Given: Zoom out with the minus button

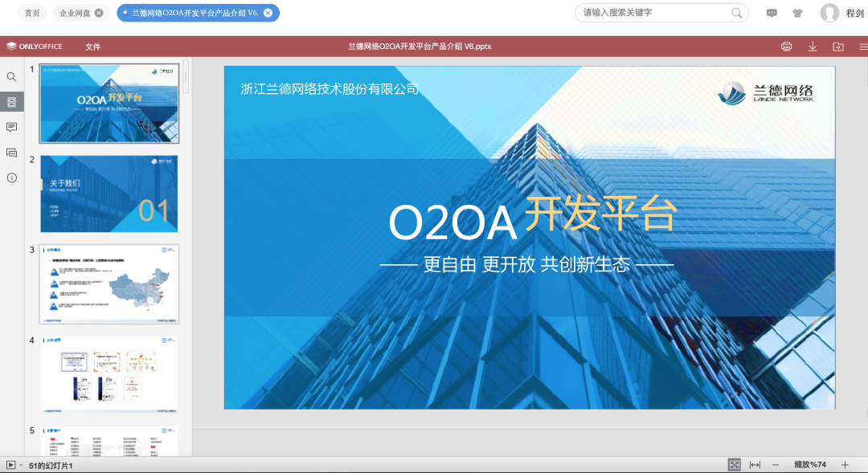Looking at the screenshot, I should click(x=775, y=465).
